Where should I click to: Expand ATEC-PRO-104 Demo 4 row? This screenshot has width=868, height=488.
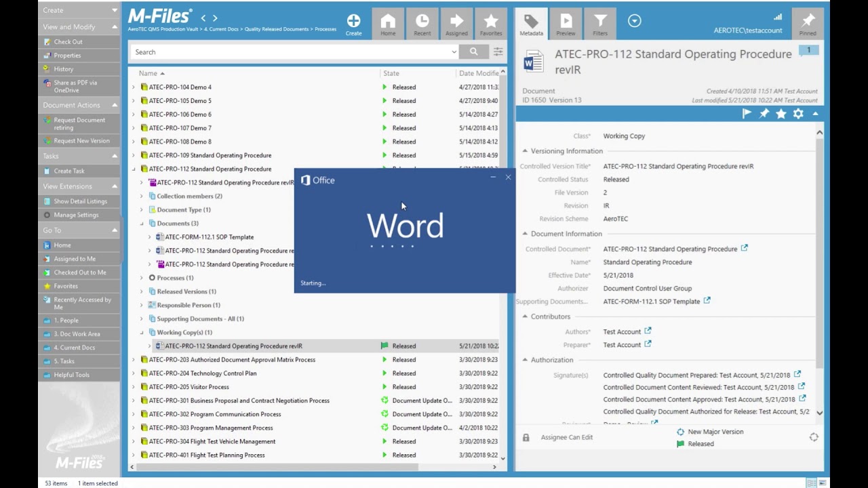coord(134,87)
